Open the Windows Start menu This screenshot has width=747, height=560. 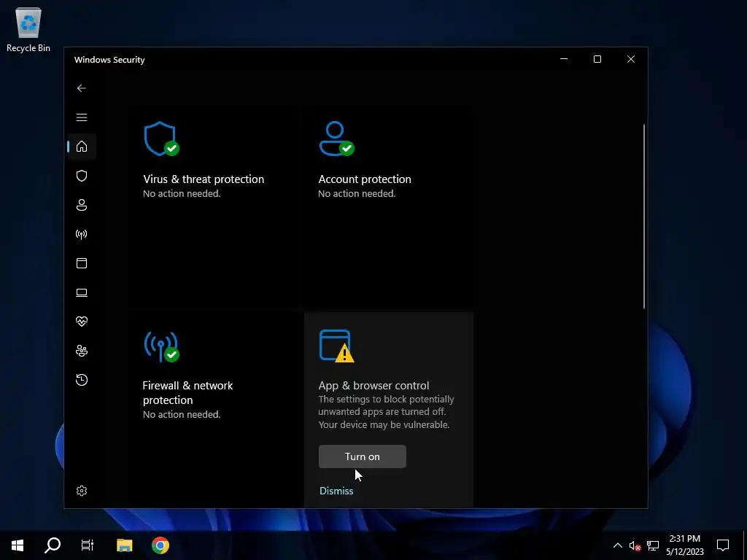(18, 545)
